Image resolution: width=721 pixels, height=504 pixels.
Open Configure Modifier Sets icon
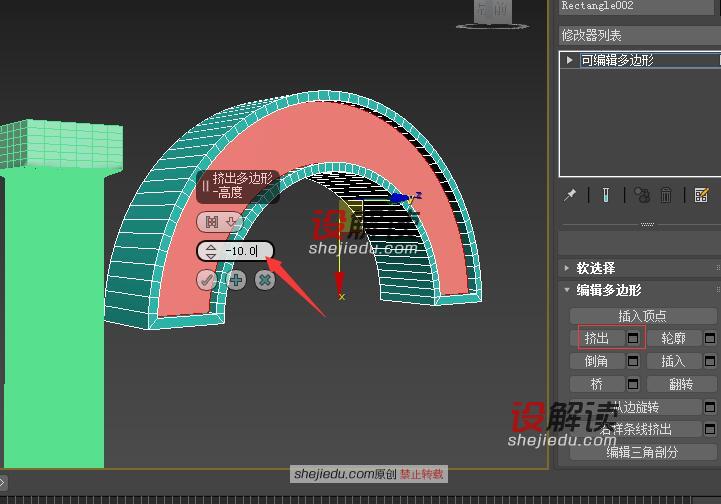tap(701, 195)
